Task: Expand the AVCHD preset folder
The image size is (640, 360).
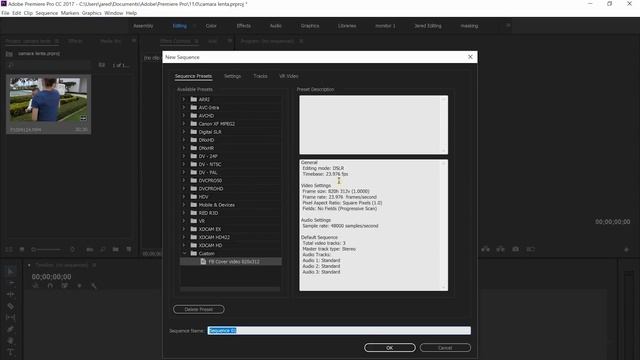Action: pos(184,116)
